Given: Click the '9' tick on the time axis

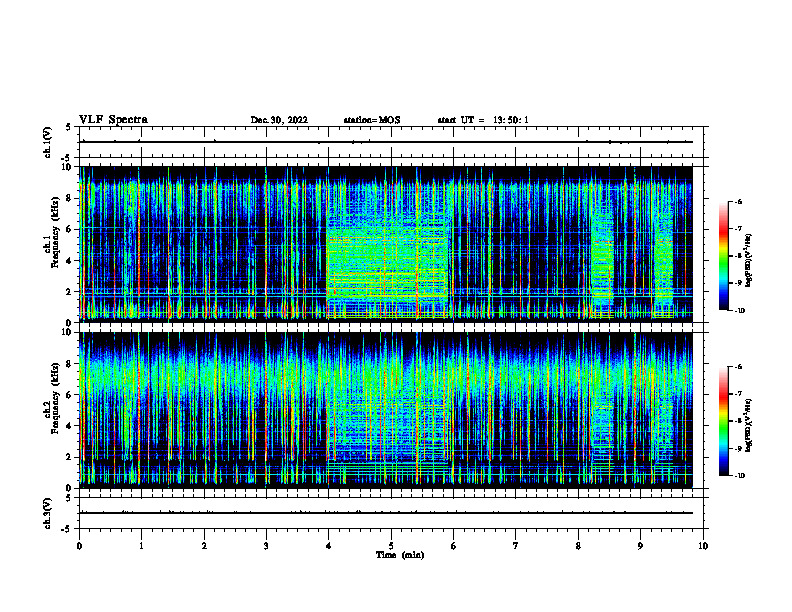Looking at the screenshot, I should click(x=640, y=546).
